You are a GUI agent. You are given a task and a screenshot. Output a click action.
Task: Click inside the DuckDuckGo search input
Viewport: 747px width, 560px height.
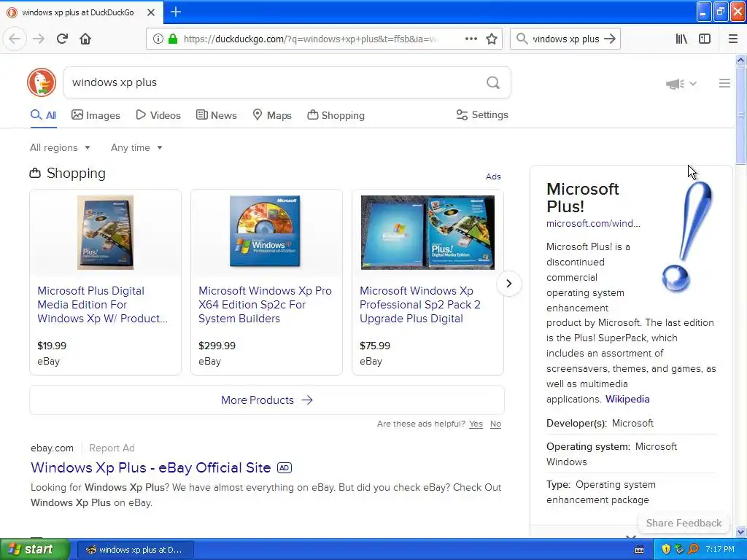tap(276, 82)
